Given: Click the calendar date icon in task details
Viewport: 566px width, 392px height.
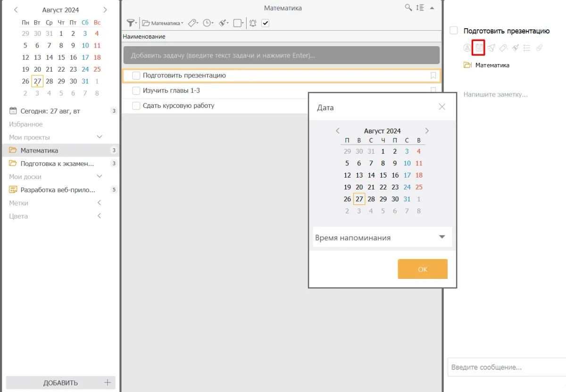Looking at the screenshot, I should point(479,48).
